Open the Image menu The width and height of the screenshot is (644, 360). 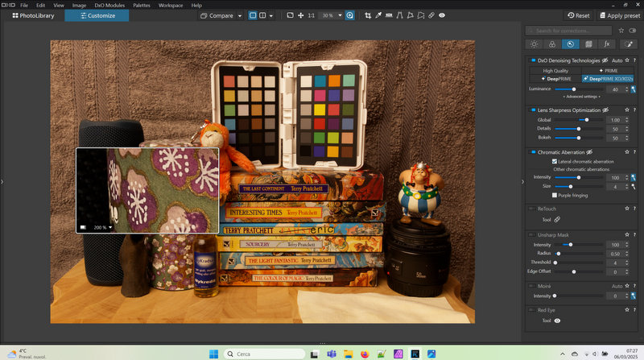pos(79,6)
